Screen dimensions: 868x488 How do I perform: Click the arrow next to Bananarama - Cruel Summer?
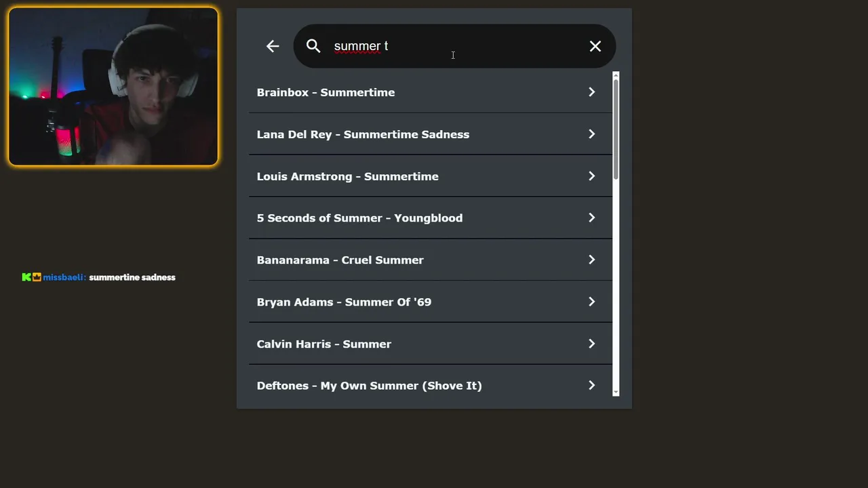click(591, 260)
